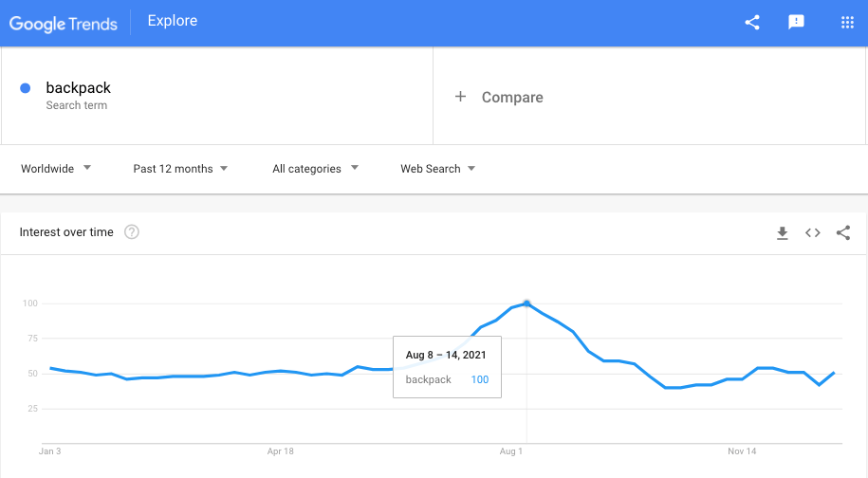Edit the backpack search term
Viewport: 868px width, 478px height.
(79, 88)
